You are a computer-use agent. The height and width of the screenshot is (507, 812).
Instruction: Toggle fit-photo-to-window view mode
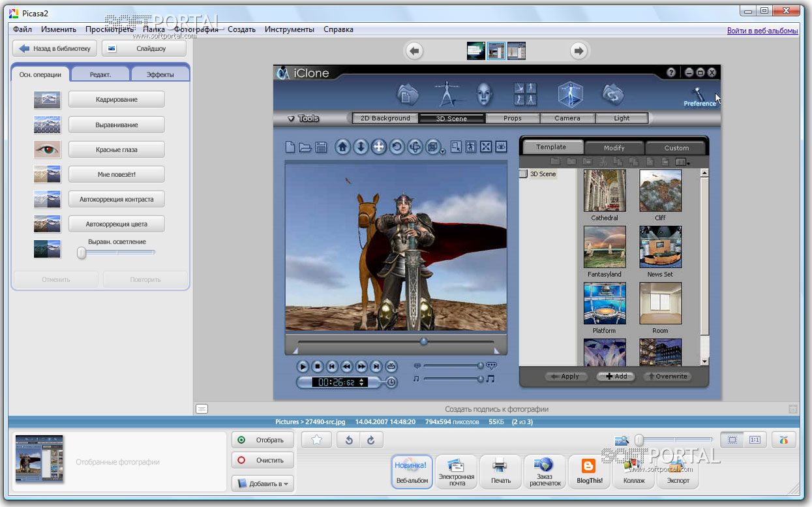point(732,440)
